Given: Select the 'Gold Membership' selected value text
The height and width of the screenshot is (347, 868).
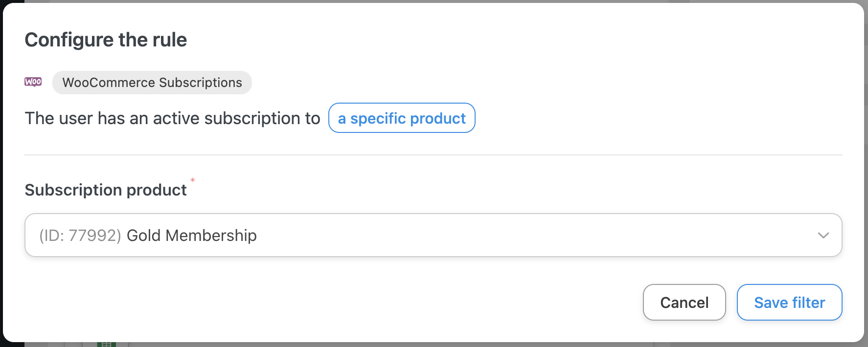Looking at the screenshot, I should [x=191, y=236].
